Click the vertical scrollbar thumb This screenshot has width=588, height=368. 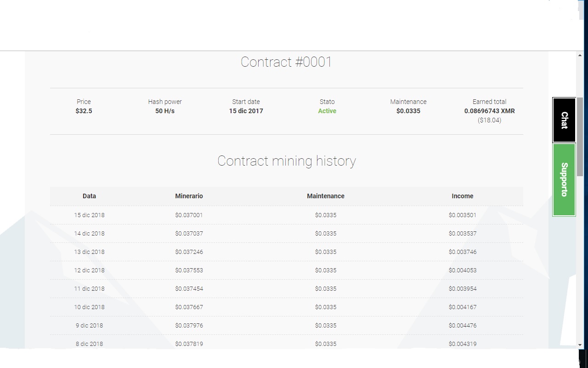(580, 136)
